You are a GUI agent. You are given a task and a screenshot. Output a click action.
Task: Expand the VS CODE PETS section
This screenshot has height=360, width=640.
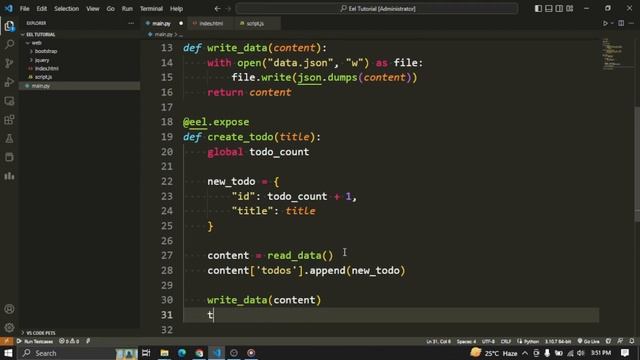80,333
